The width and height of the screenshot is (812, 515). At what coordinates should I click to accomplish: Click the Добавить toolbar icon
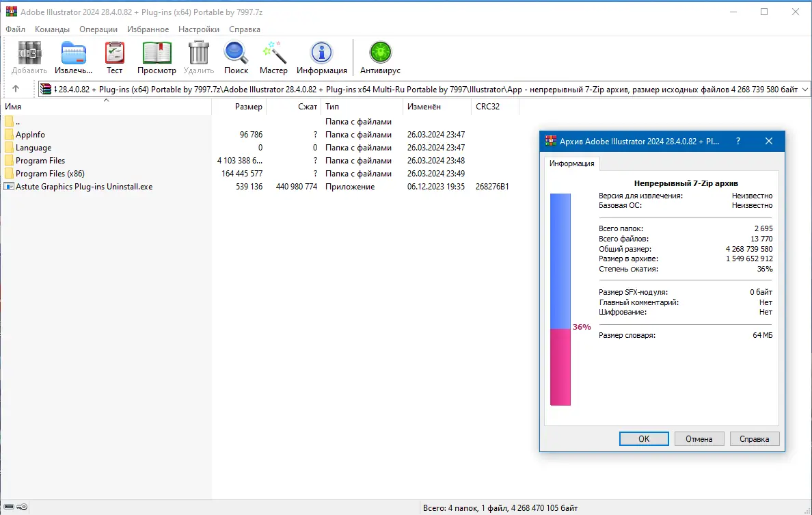pyautogui.click(x=29, y=53)
